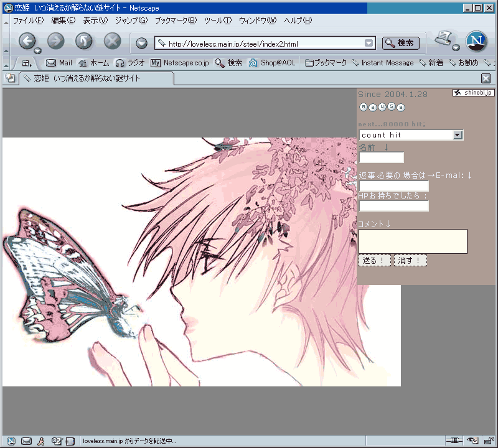The width and height of the screenshot is (498, 448).
Task: Open the Instant Message bookmark link
Action: pyautogui.click(x=383, y=63)
